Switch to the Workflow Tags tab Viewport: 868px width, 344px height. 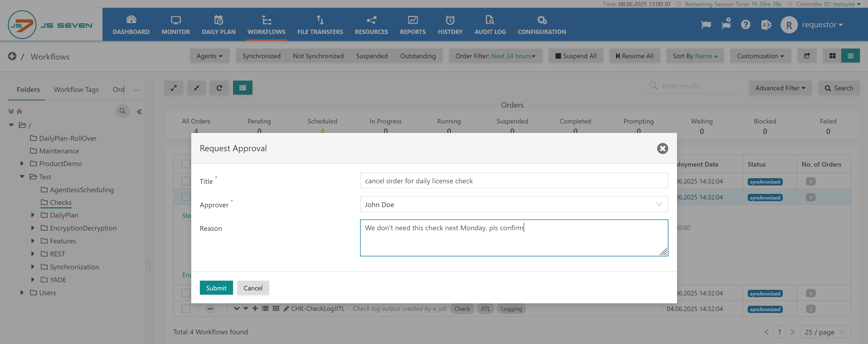pos(76,90)
